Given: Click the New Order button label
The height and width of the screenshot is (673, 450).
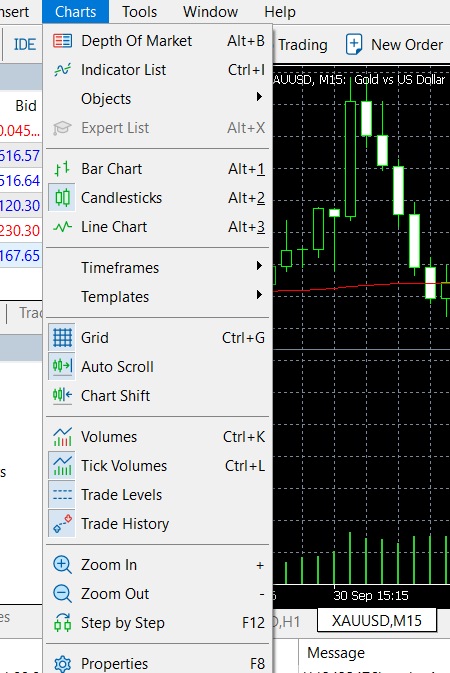Looking at the screenshot, I should [407, 45].
